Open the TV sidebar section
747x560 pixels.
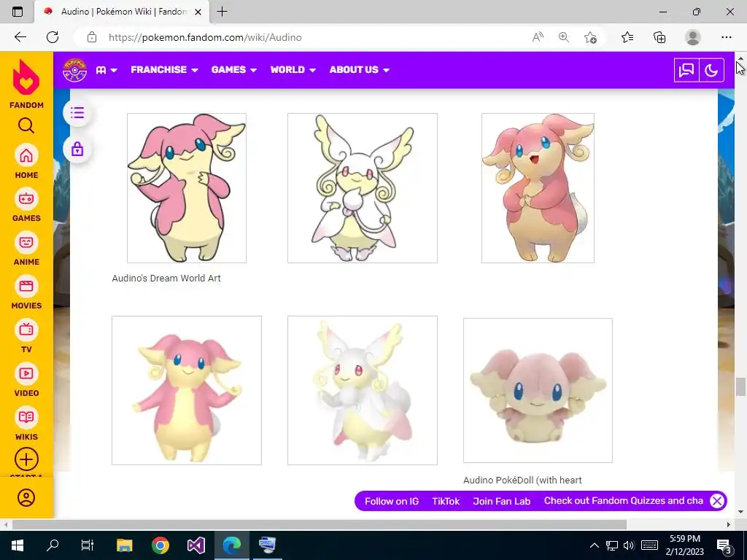pos(26,336)
